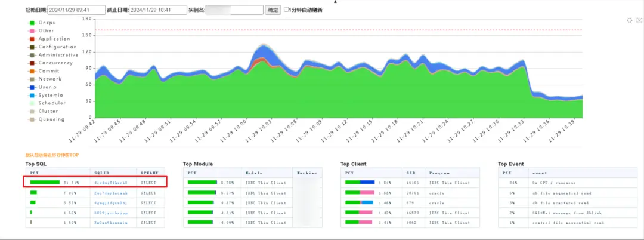Enable the 1-minute auto refresh checkbox

click(287, 10)
